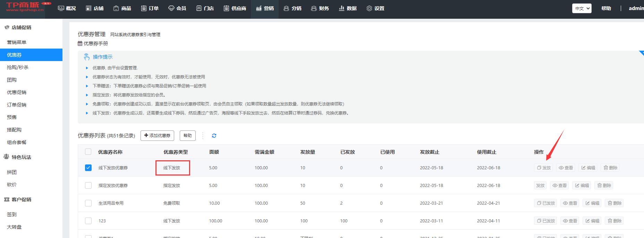Collapse the 特色玩法 sidebar section
The image size is (644, 238).
pyautogui.click(x=21, y=157)
